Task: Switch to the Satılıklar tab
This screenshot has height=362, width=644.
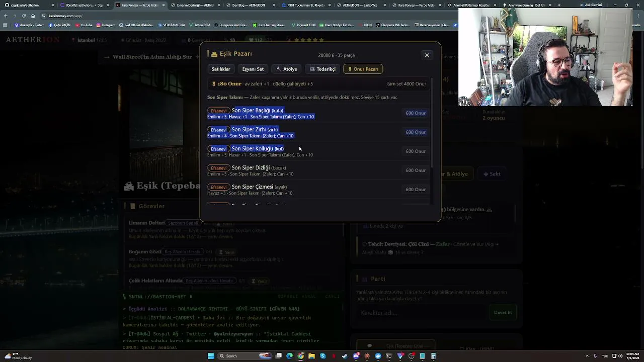Action: 221,69
